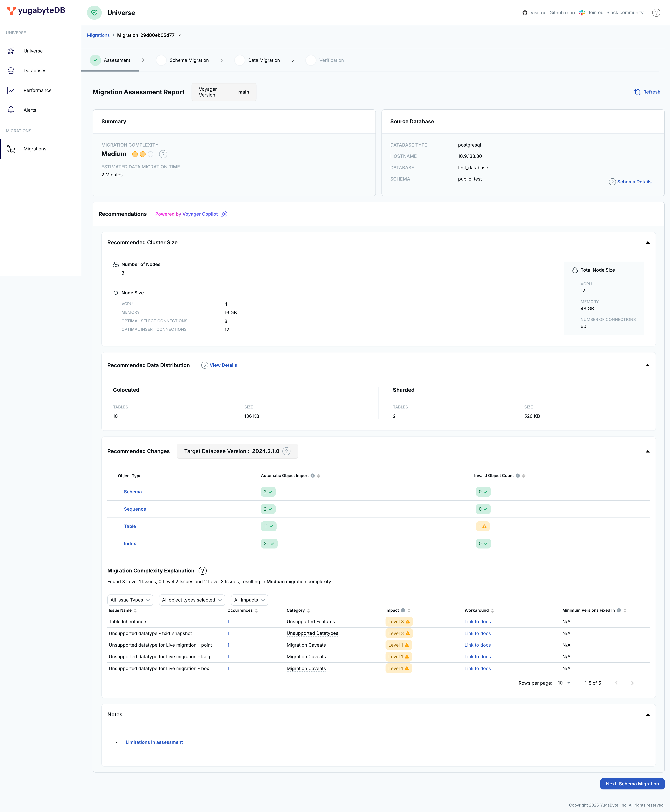This screenshot has height=812, width=670.
Task: Click the Universe rocket icon in sidebar
Action: pos(11,51)
